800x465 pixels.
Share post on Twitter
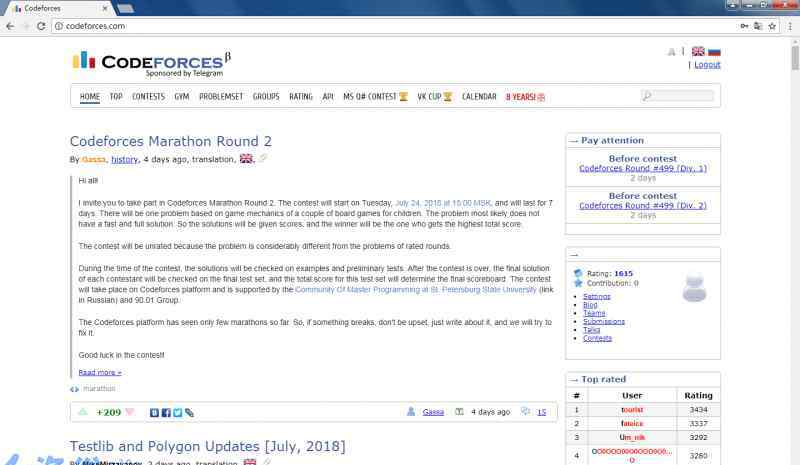click(178, 412)
